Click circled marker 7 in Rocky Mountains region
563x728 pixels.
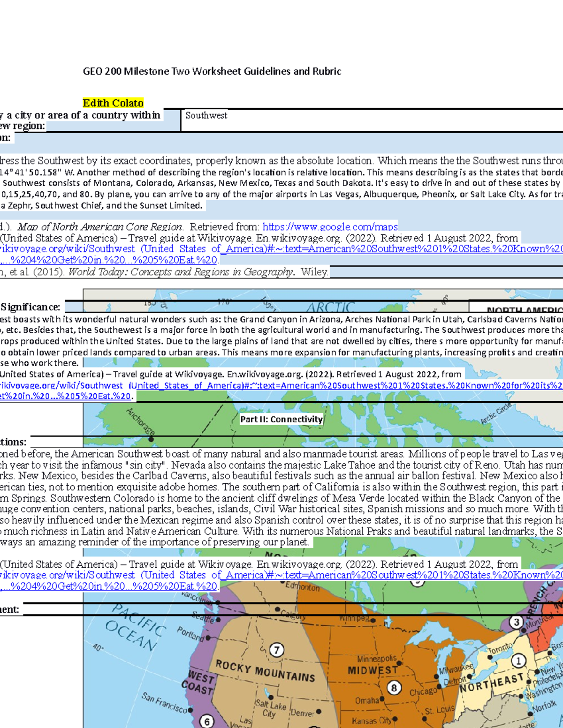276,649
